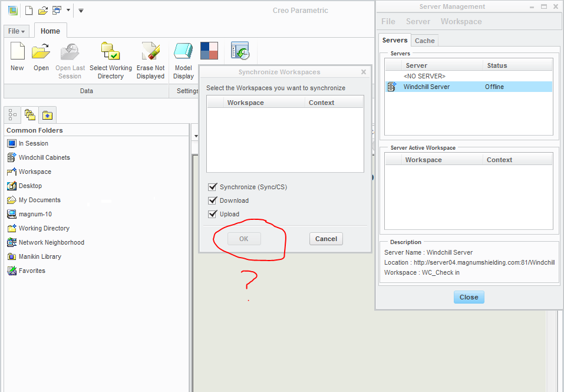Image resolution: width=564 pixels, height=392 pixels.
Task: Open the Workspace menu in Server Management
Action: (461, 22)
